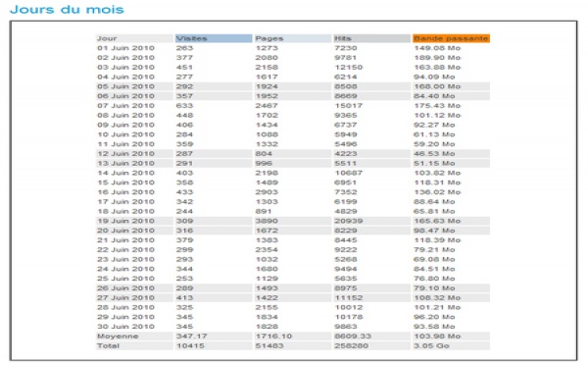Click the Hits column header

(372, 38)
